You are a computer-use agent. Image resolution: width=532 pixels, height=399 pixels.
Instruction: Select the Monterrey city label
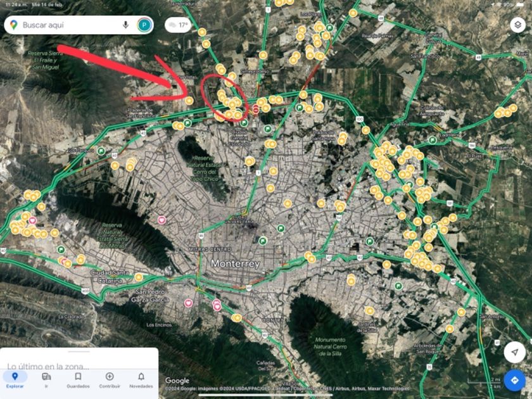[x=235, y=263]
